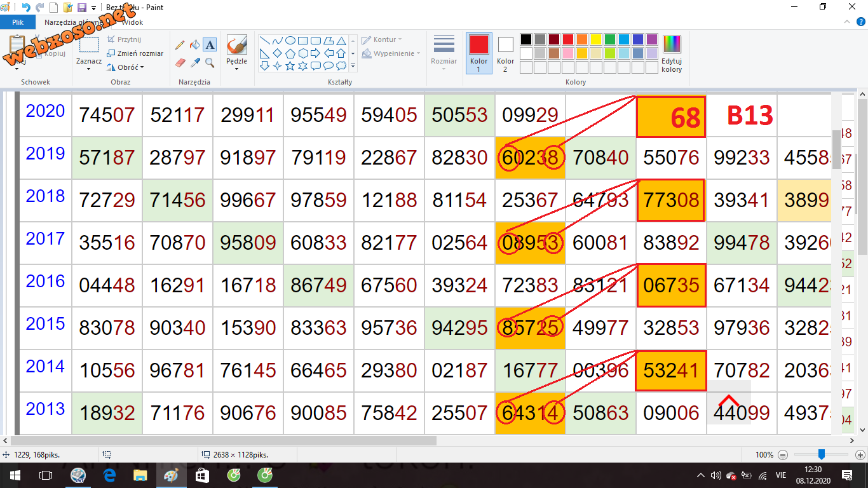The image size is (868, 488).
Task: Click the zoom slider handle
Action: (x=822, y=454)
